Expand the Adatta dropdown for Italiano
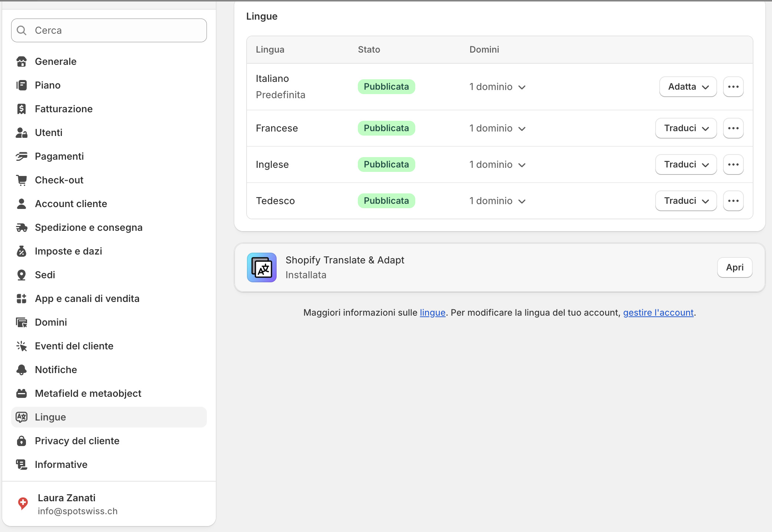Screen dimensions: 772x532 688,87
